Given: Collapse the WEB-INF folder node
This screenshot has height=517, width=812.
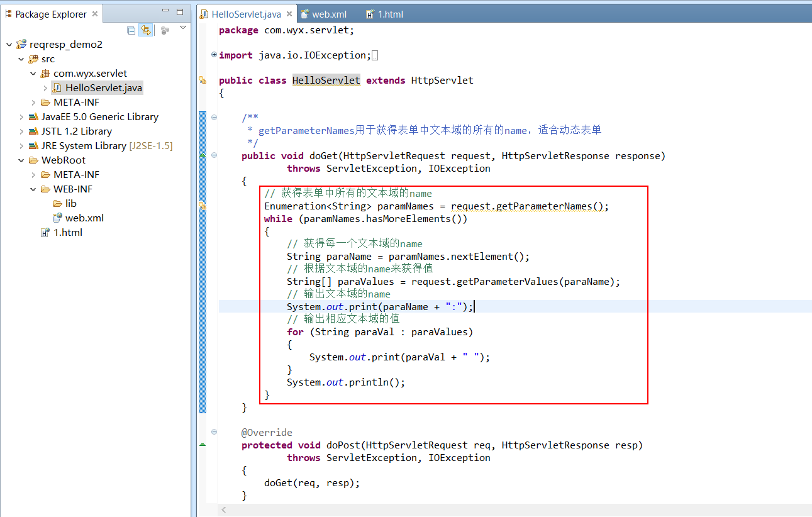Looking at the screenshot, I should point(33,189).
